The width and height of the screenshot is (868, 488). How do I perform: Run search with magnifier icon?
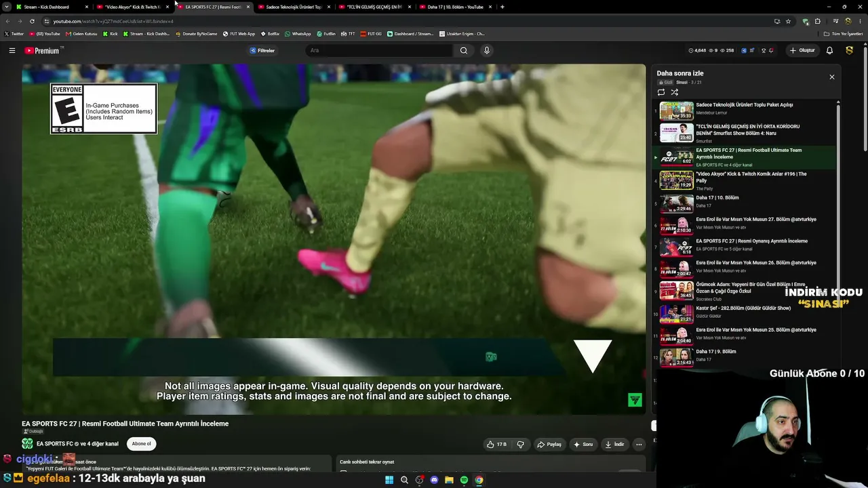(x=464, y=50)
